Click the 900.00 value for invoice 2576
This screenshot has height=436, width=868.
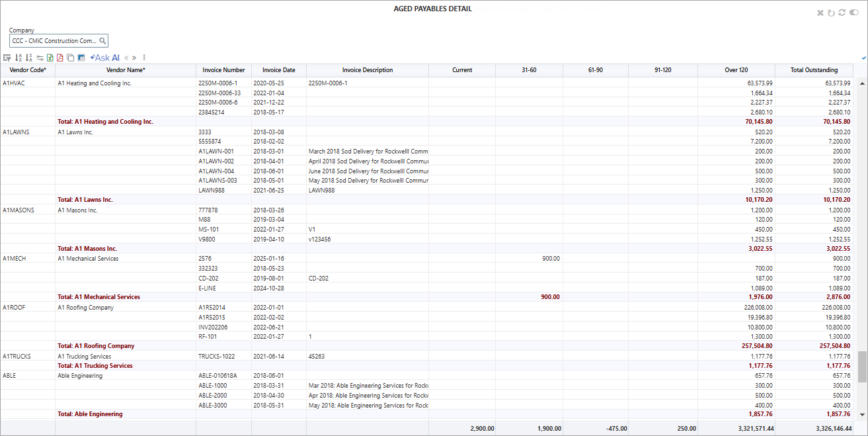(551, 259)
